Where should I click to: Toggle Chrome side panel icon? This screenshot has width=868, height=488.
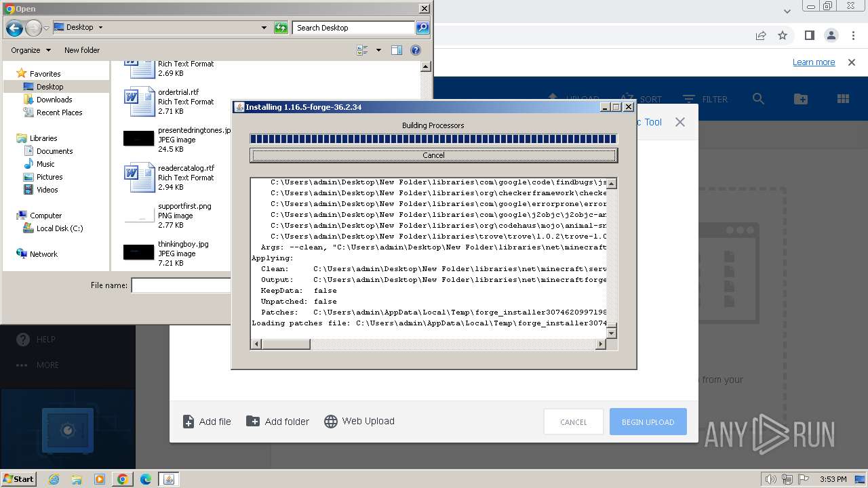[809, 35]
